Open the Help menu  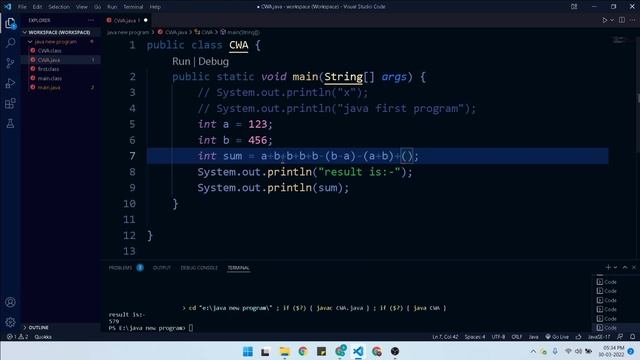click(155, 7)
